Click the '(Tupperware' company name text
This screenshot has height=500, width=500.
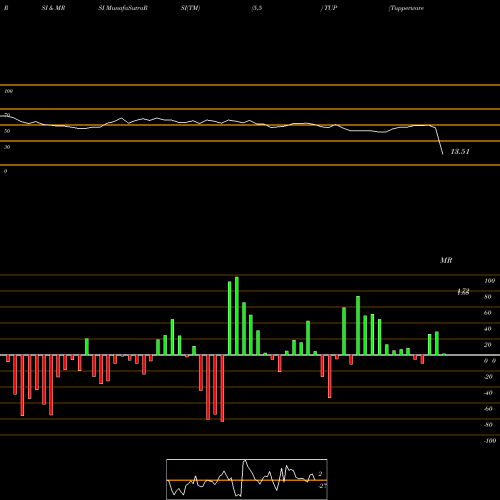[x=406, y=8]
